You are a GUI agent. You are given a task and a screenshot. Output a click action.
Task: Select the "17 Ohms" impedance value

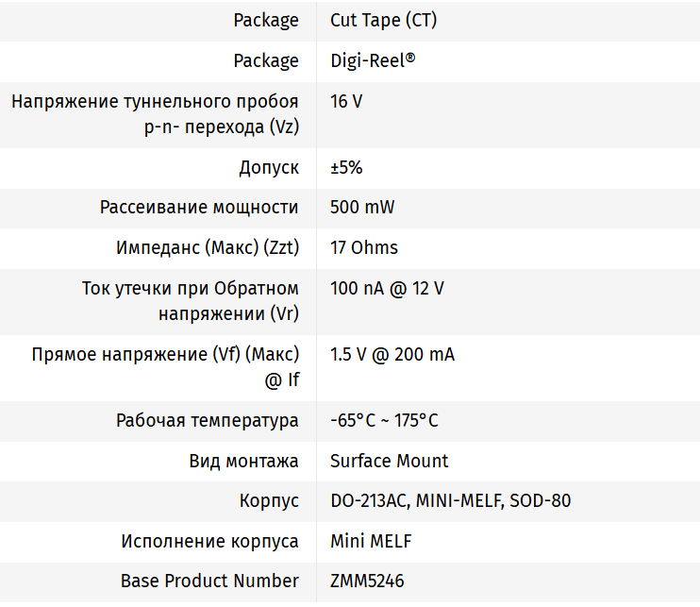click(364, 248)
